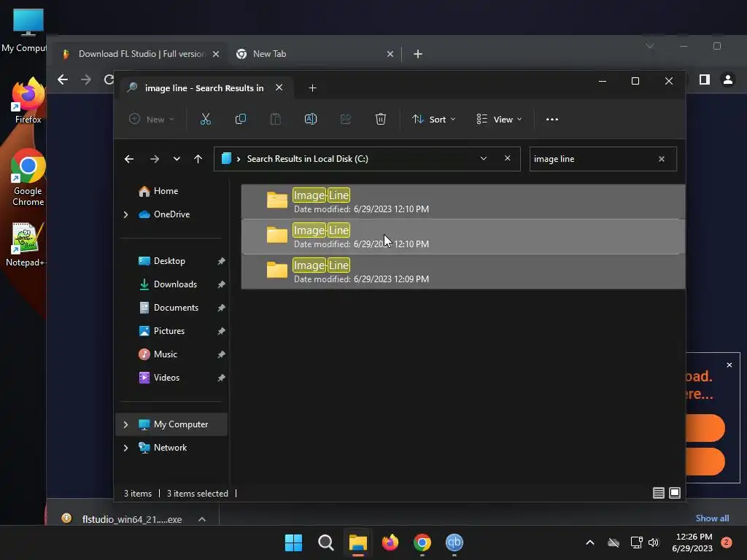Go back in File Explorer navigation
This screenshot has width=747, height=560.
pos(129,159)
